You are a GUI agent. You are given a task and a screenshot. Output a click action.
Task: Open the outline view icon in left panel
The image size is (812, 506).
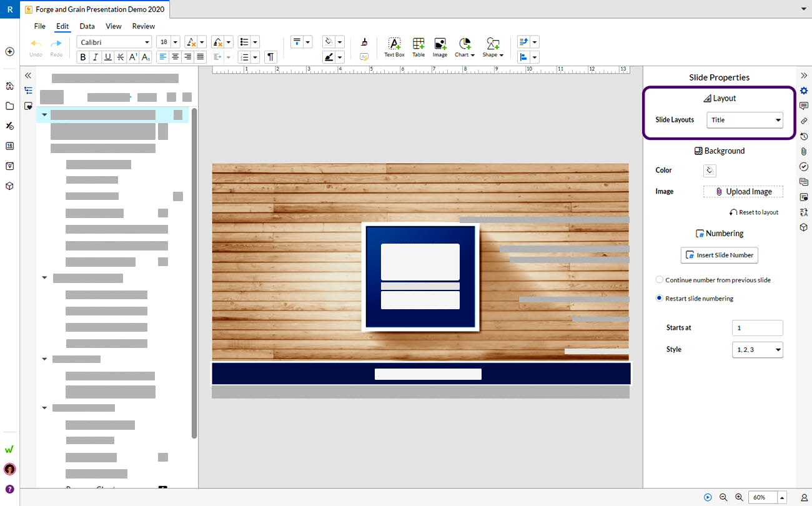tap(28, 91)
